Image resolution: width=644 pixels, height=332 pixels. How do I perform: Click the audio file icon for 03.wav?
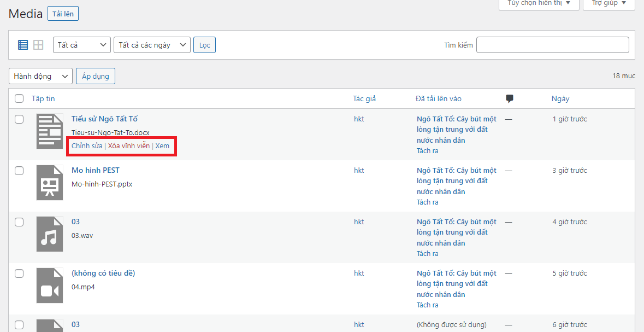[x=50, y=234]
